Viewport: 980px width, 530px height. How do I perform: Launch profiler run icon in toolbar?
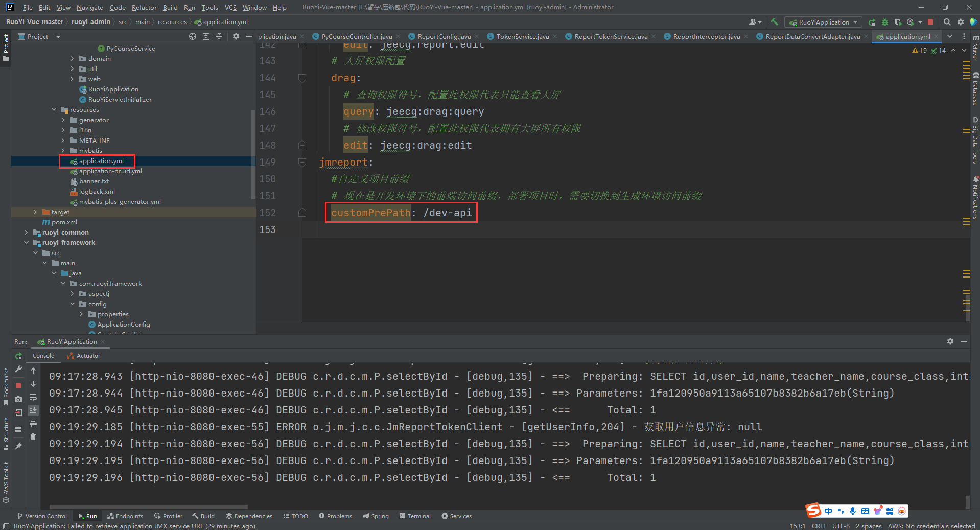click(911, 22)
